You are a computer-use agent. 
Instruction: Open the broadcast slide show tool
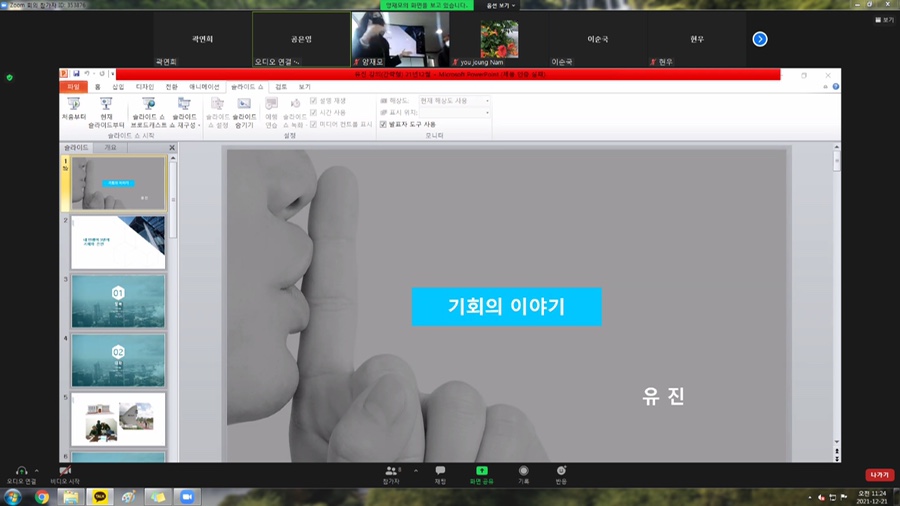[x=149, y=112]
